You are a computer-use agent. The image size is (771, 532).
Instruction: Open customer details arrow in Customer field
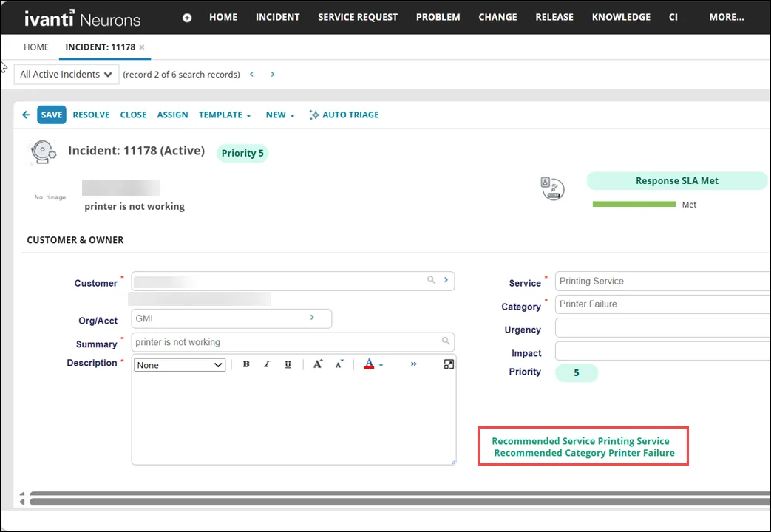point(446,280)
